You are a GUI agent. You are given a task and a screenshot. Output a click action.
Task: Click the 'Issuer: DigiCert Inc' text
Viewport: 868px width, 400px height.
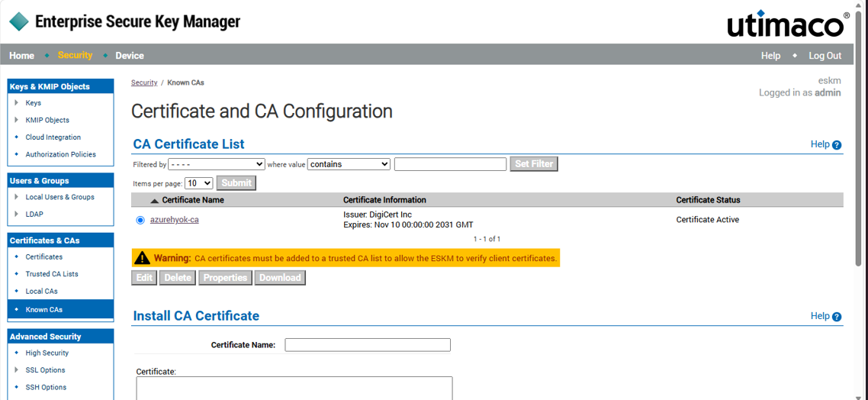[378, 215]
